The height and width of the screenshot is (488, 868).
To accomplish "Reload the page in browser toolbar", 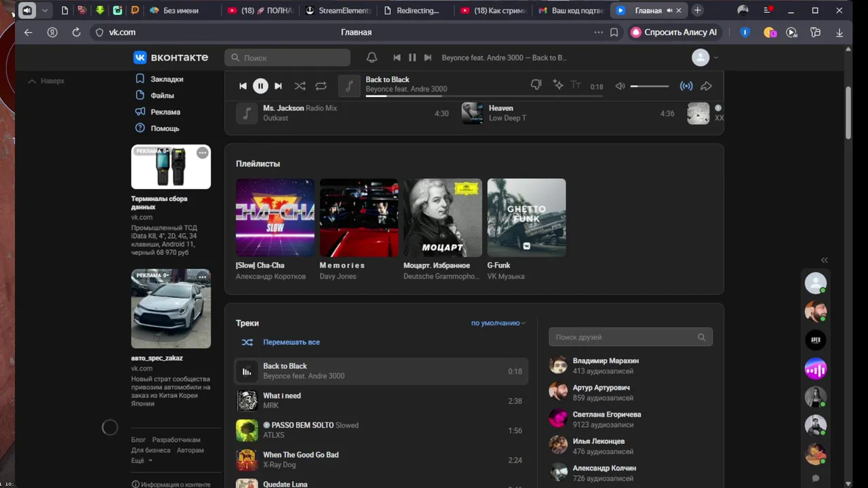I will point(76,33).
